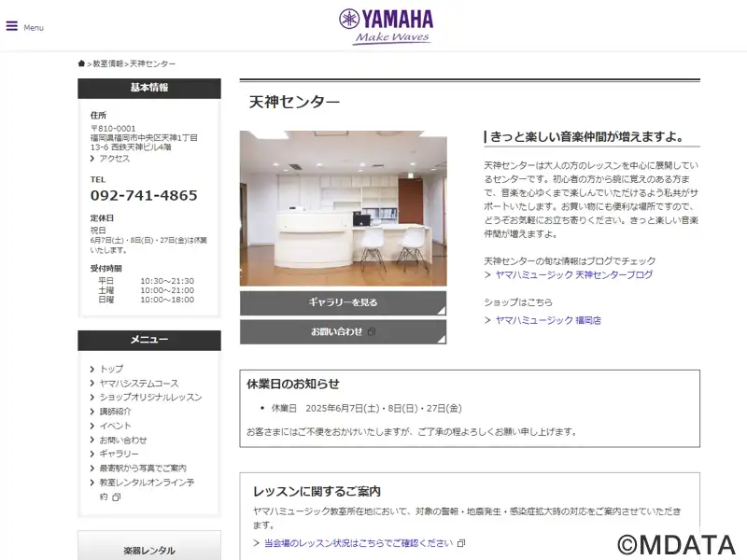Select 講師紹介 in sidebar menu
The height and width of the screenshot is (560, 747).
[115, 412]
